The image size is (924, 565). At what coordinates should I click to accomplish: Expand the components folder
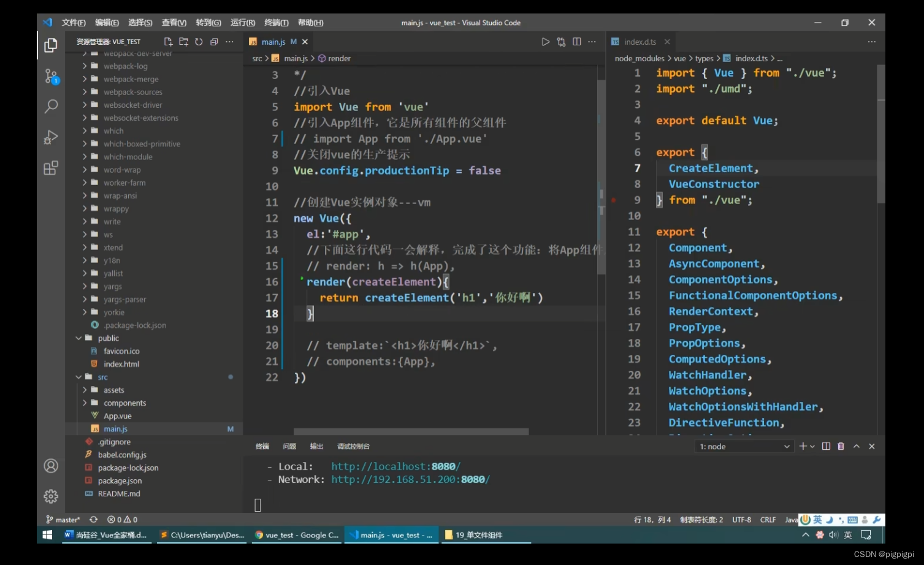pos(85,403)
